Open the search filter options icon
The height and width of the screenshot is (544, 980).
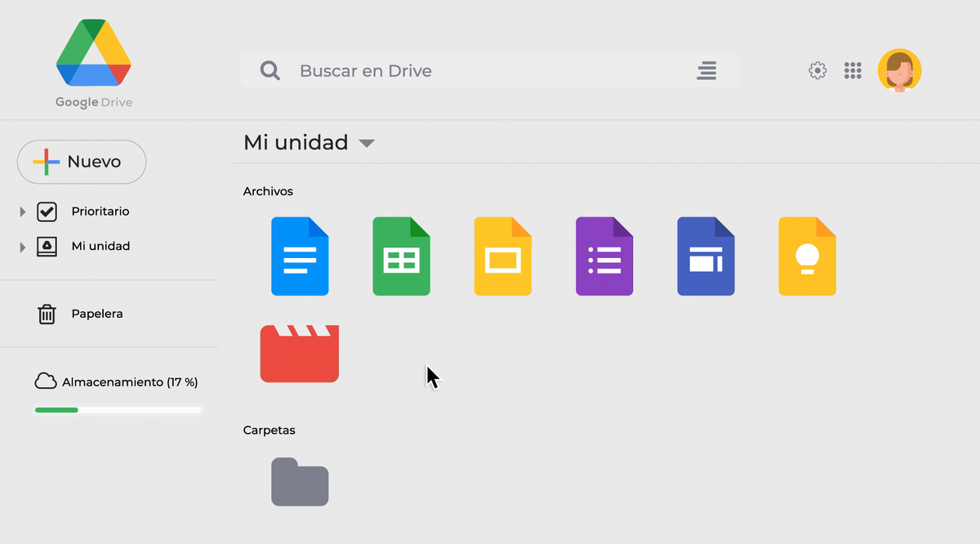coord(706,70)
